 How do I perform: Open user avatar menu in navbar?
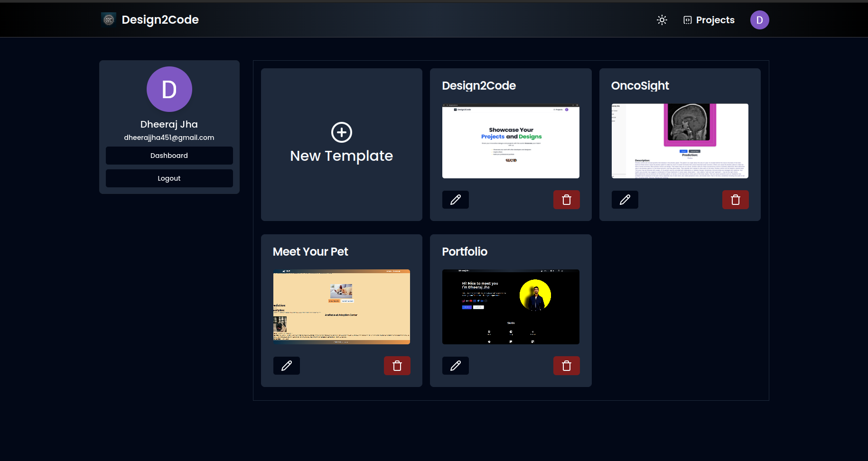click(x=759, y=20)
